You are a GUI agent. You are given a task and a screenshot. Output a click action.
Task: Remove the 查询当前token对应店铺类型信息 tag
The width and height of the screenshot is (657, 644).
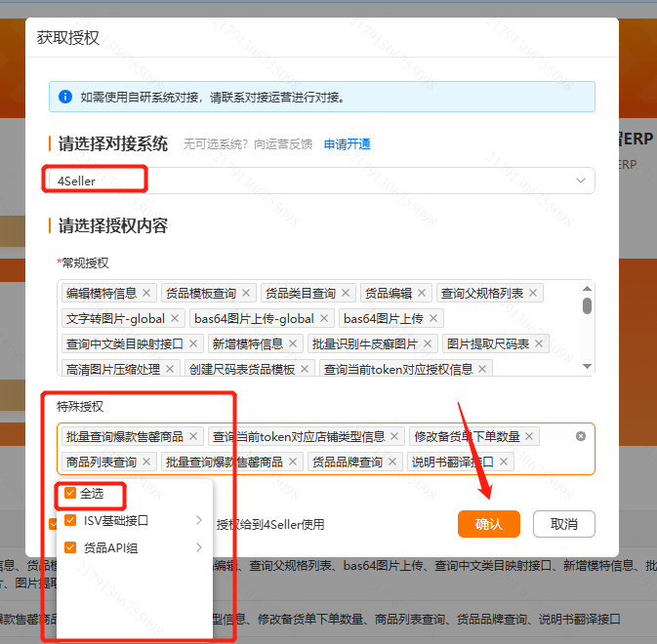(x=394, y=437)
